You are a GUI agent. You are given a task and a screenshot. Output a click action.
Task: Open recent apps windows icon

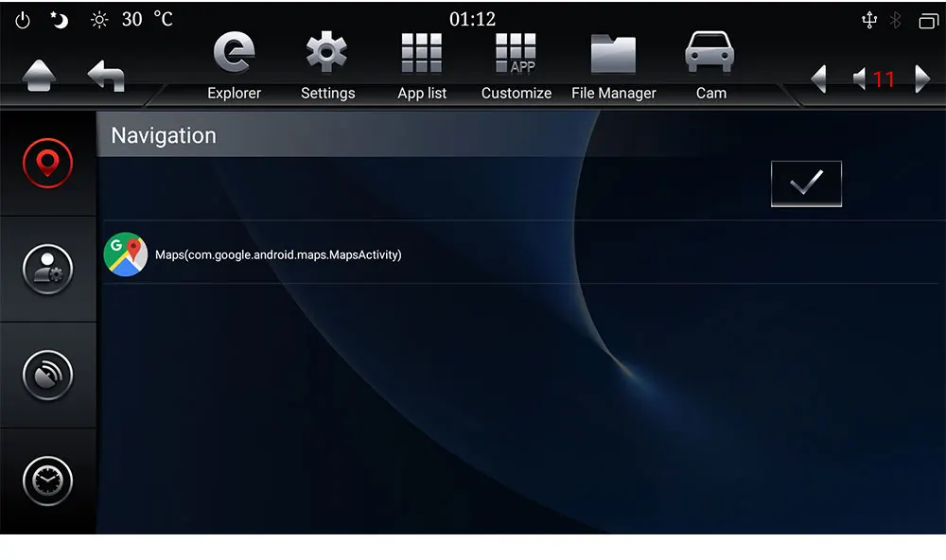[x=929, y=21]
